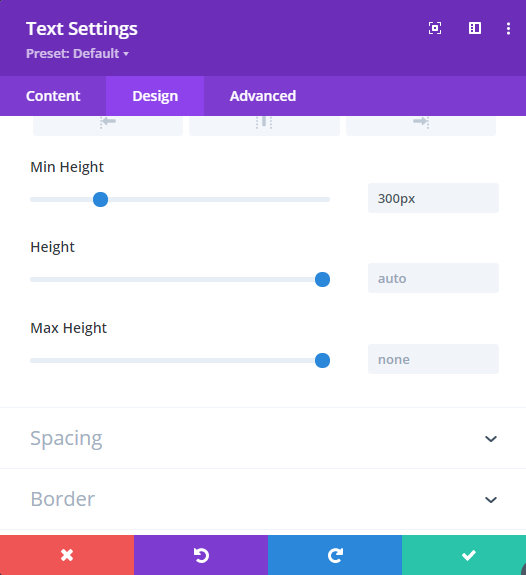Expand the Border section
The width and height of the screenshot is (526, 575).
pos(263,499)
